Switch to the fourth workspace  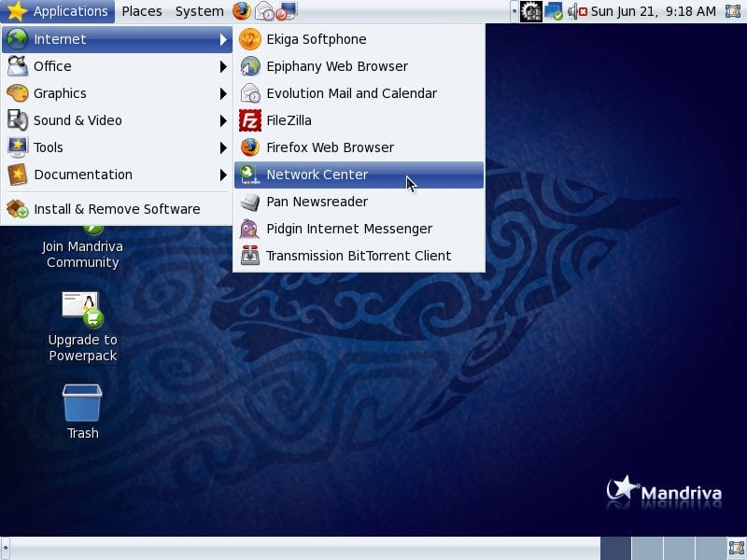pyautogui.click(x=710, y=549)
